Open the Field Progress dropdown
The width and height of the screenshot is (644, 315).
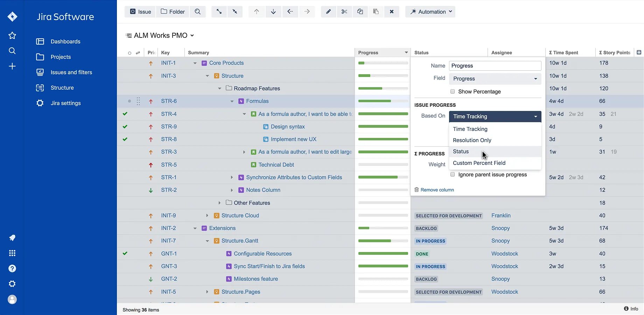(x=495, y=79)
